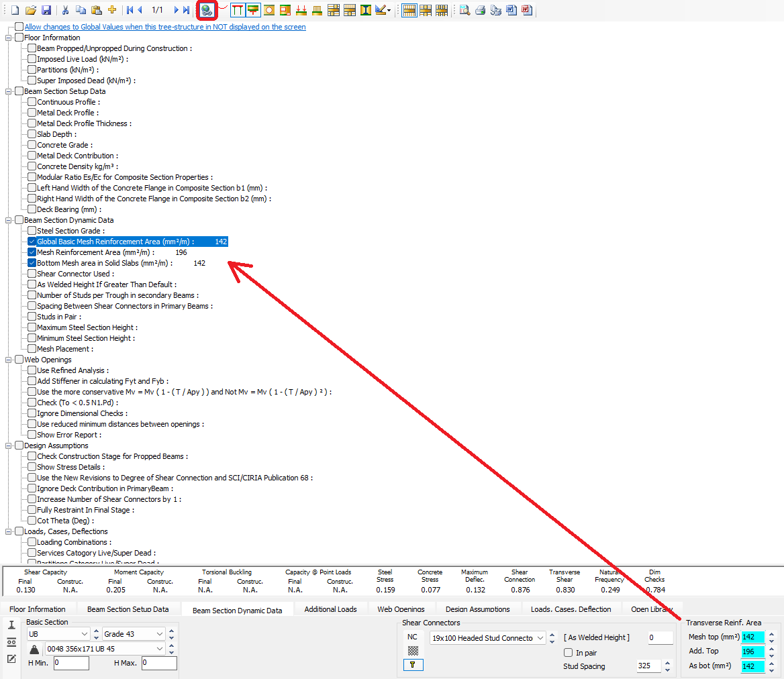Select the Global Basic Mesh Reinforcement Area row
This screenshot has height=679, width=784.
tap(115, 242)
